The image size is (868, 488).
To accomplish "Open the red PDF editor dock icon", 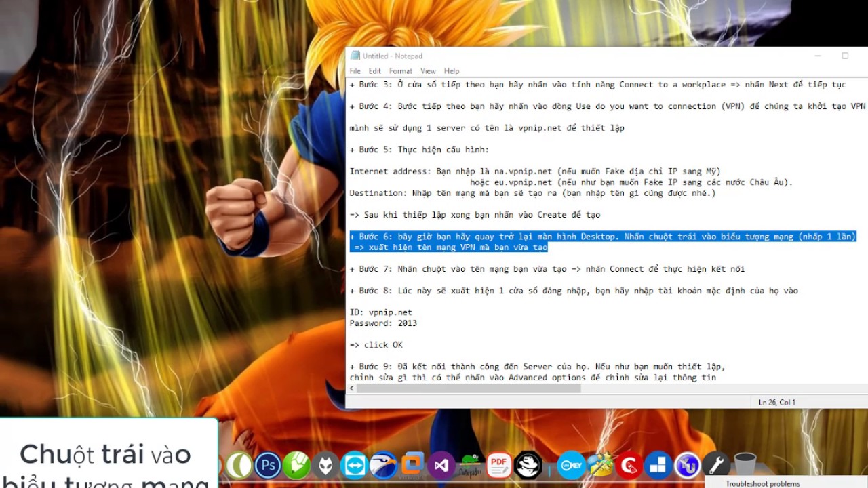I will tap(499, 466).
